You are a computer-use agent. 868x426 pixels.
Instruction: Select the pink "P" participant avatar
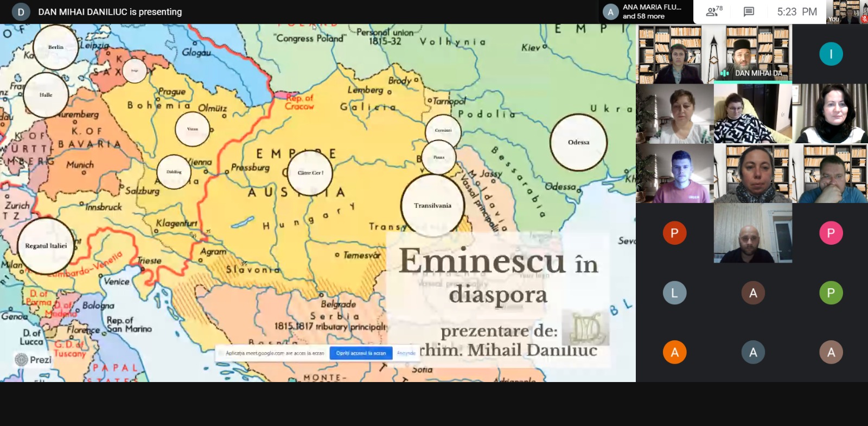[831, 233]
